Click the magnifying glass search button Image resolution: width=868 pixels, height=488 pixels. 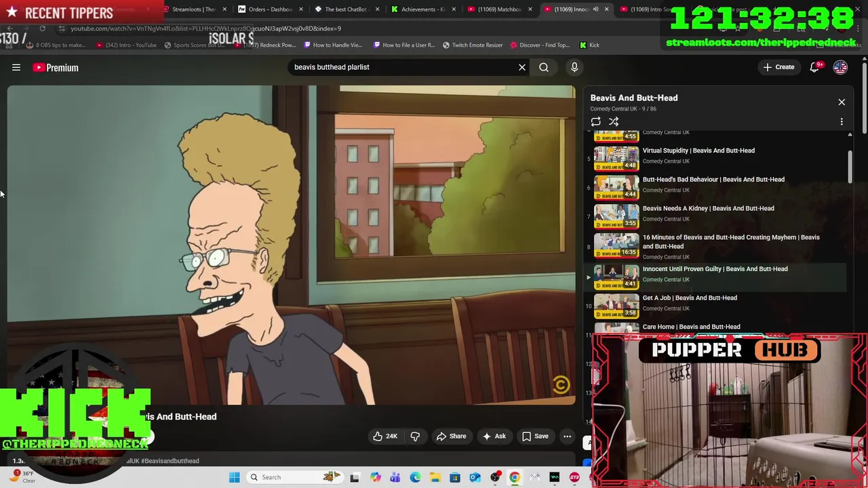click(544, 67)
